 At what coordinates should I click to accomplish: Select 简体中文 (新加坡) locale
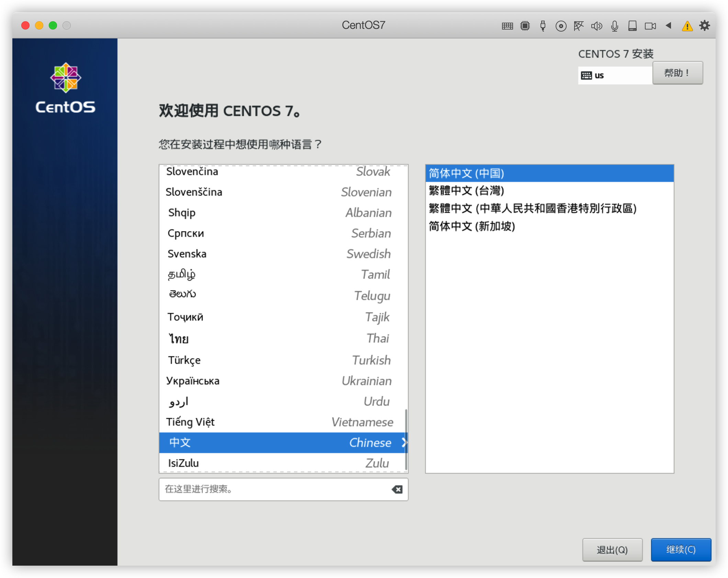472,226
